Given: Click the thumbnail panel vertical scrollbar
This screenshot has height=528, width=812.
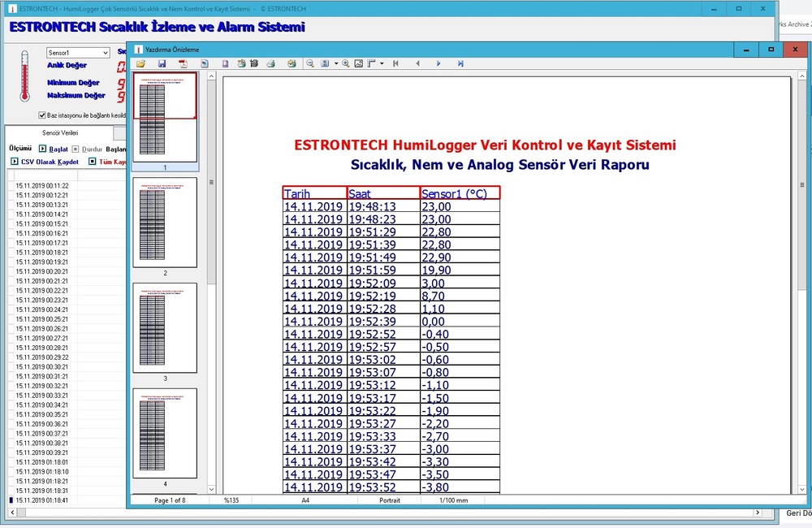Looking at the screenshot, I should click(212, 244).
